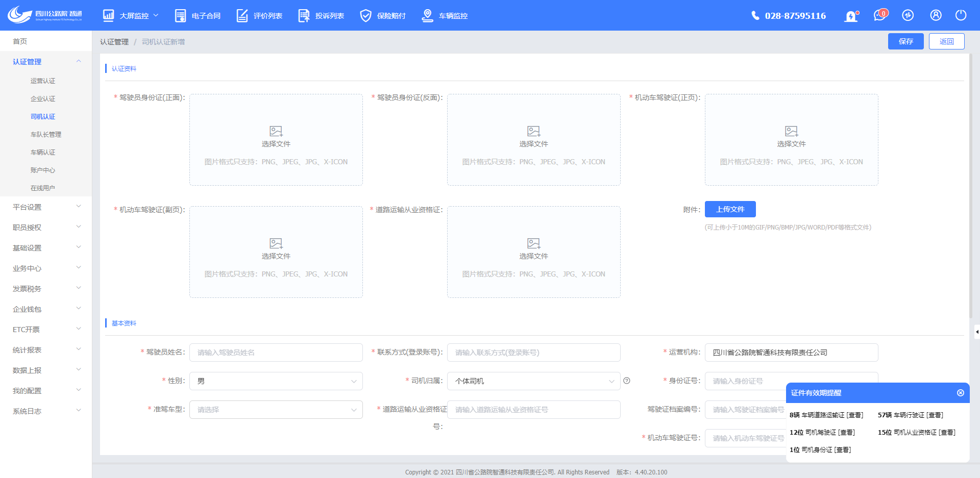Close the 证件有效期提醒 popup
This screenshot has width=980, height=478.
click(x=960, y=393)
